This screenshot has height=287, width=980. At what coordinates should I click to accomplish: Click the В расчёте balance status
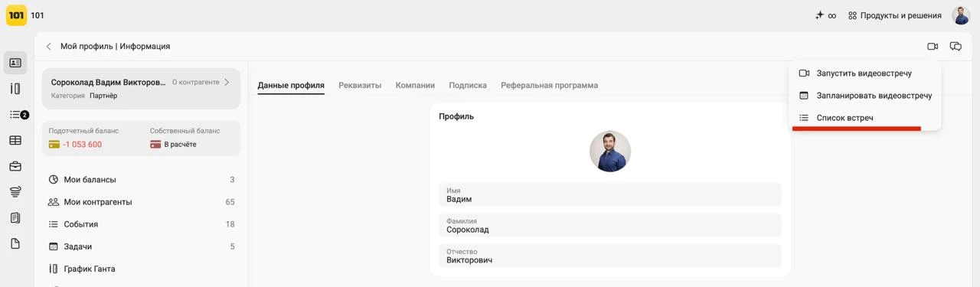tap(181, 145)
